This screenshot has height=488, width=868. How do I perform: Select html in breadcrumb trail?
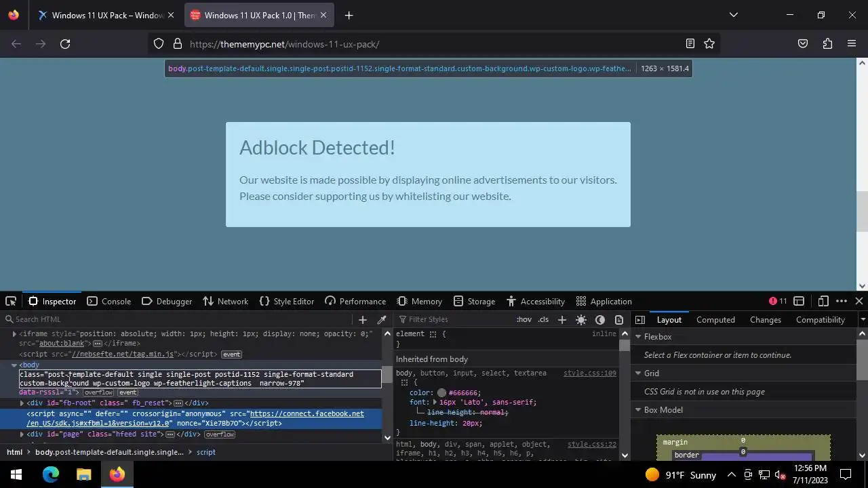[14, 452]
